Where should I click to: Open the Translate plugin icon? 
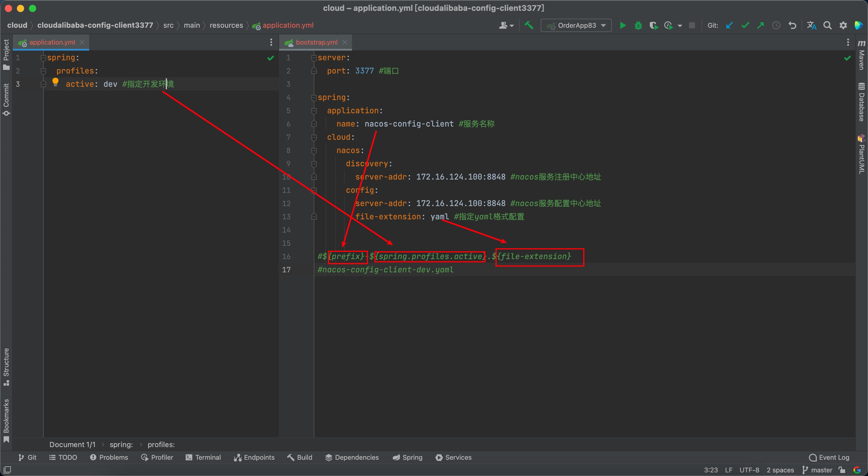coord(811,25)
